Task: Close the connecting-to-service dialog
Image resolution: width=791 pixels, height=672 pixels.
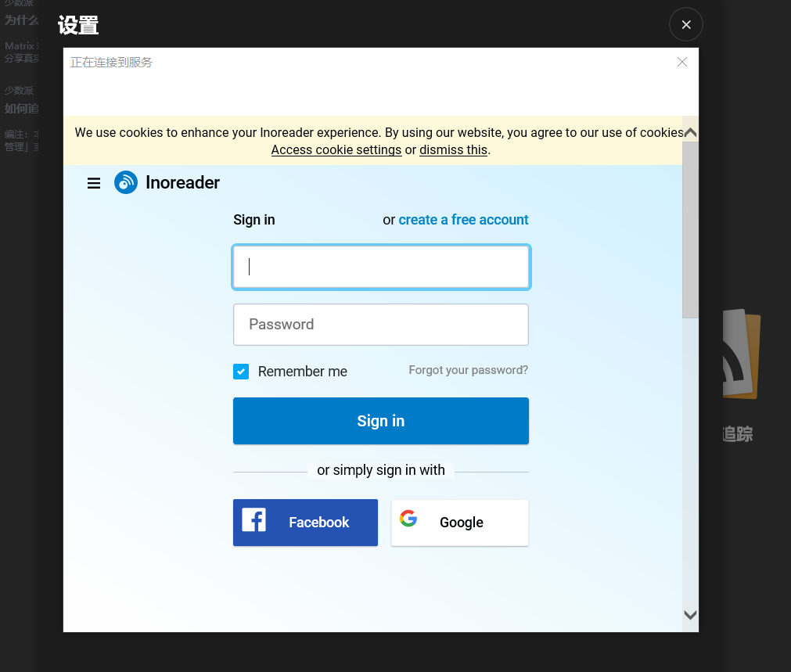Action: (x=682, y=62)
